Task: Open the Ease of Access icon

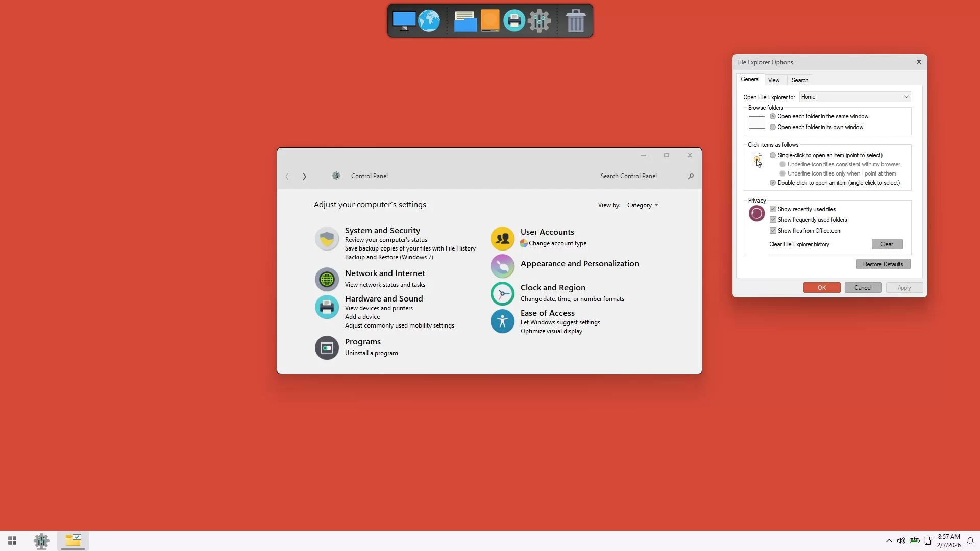Action: point(502,321)
